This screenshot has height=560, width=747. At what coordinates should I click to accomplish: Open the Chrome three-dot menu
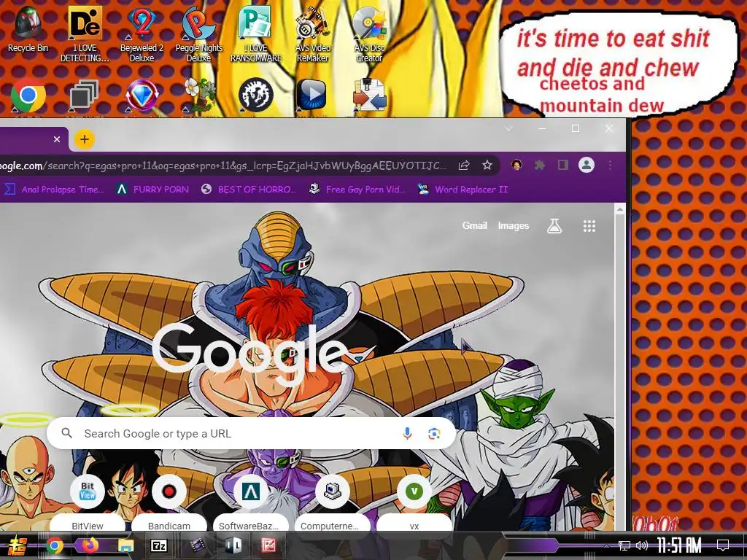(x=610, y=166)
